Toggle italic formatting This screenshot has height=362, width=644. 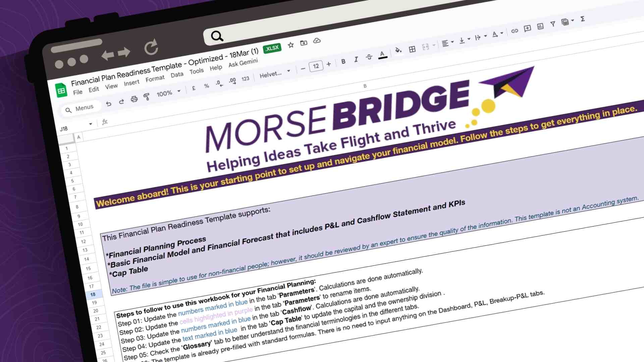point(356,59)
